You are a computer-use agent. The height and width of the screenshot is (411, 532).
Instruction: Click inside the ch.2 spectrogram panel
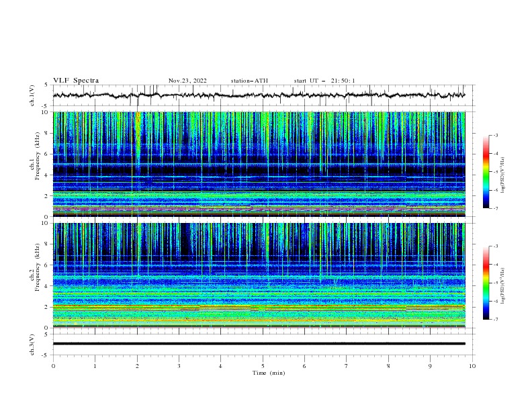pos(259,275)
